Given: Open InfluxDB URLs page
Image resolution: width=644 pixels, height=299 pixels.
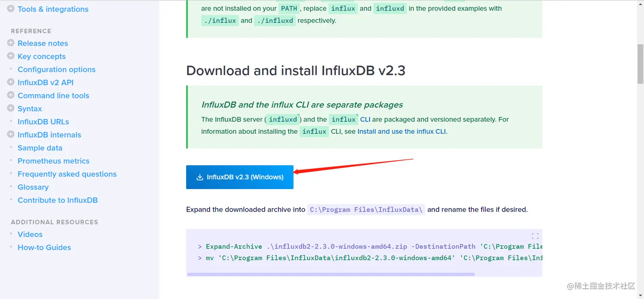Looking at the screenshot, I should coord(43,122).
